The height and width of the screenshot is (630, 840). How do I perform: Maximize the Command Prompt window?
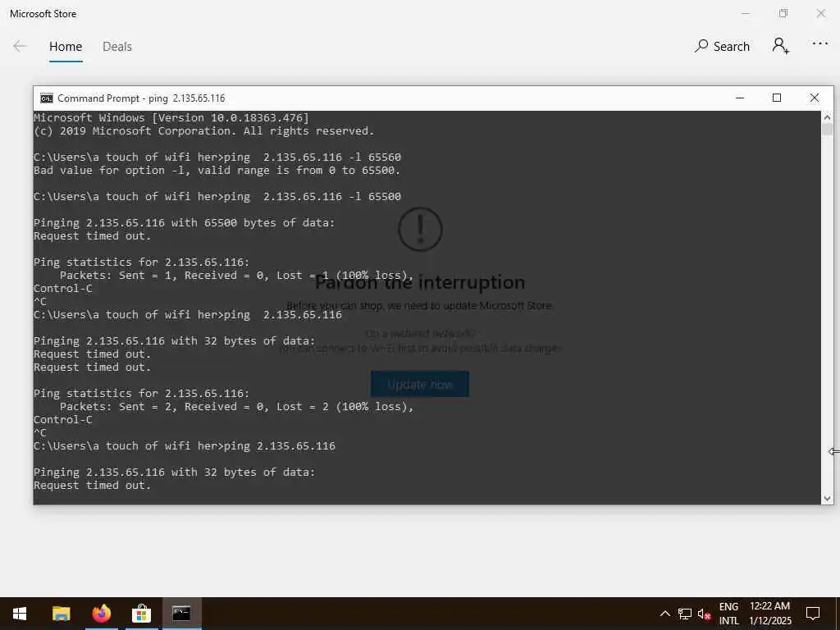tap(777, 98)
